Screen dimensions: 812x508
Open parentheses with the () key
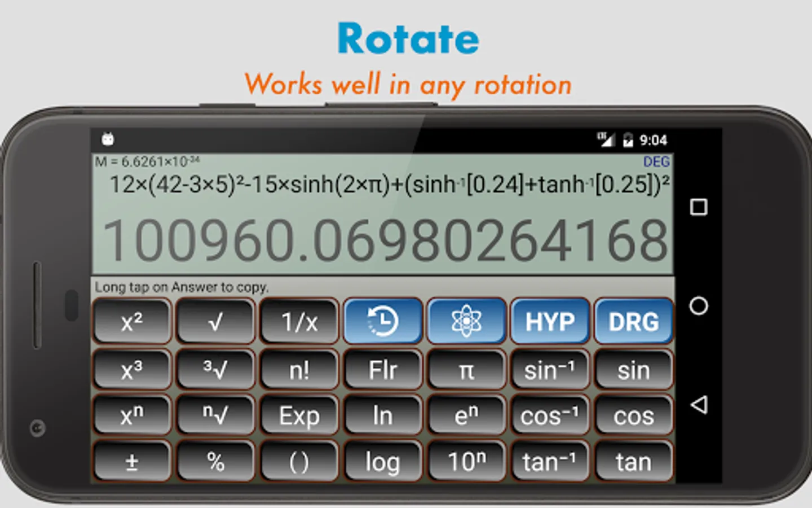pyautogui.click(x=299, y=461)
